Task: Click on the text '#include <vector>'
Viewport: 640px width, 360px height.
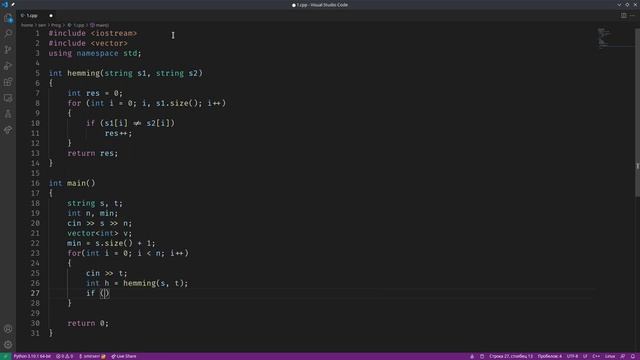Action: 88,43
